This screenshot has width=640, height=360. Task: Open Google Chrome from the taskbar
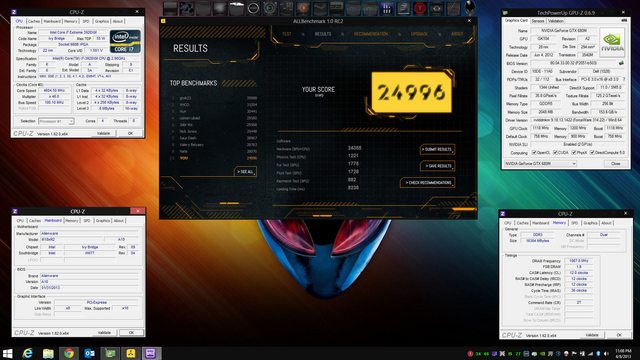pyautogui.click(x=69, y=353)
